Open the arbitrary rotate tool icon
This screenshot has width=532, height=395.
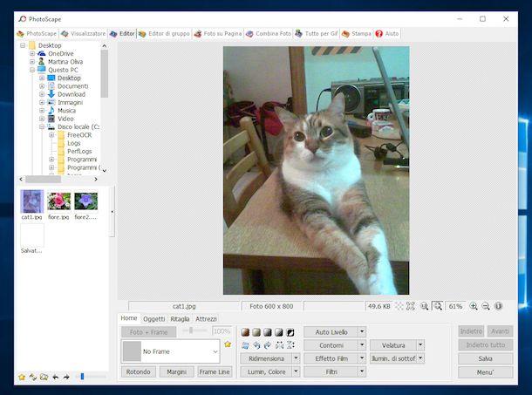[245, 345]
